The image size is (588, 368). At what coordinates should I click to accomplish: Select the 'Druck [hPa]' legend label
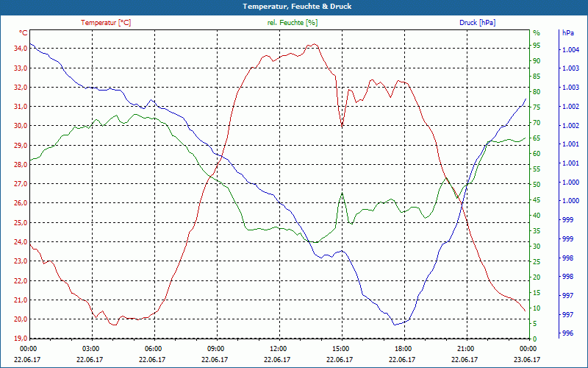(x=477, y=23)
